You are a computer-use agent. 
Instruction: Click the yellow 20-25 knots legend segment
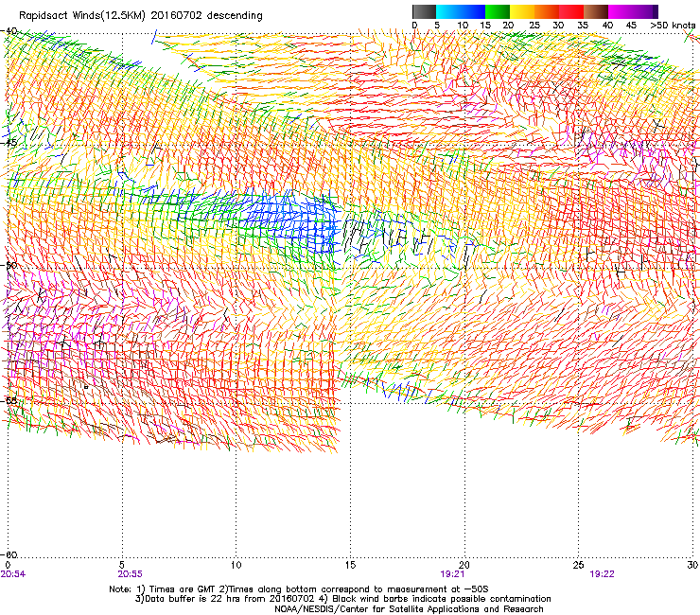tap(522, 11)
